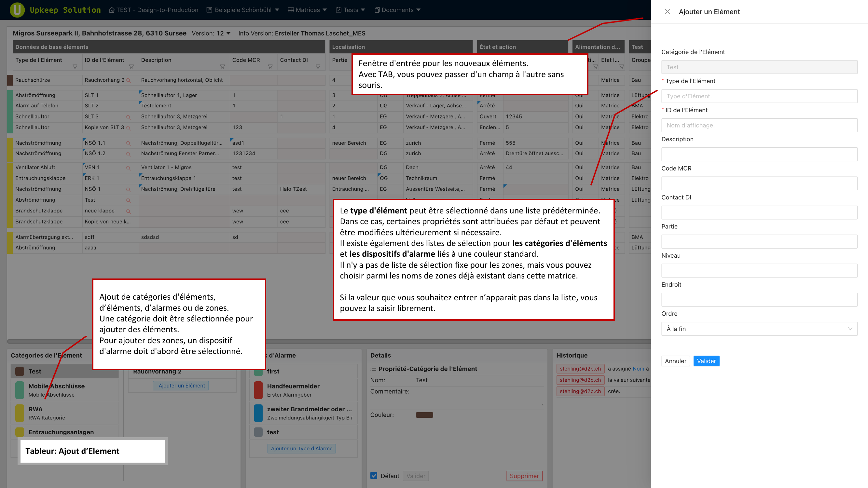Open the Beispiele Schönbühl dropdown menu
Viewport: 868px width, 488px height.
[x=242, y=10]
